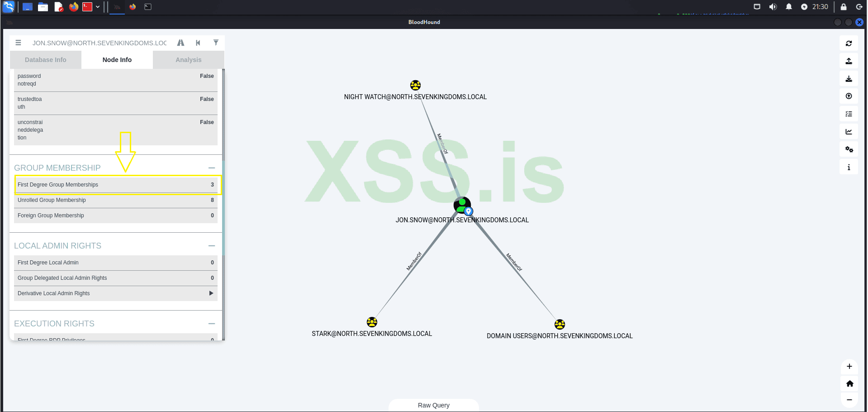Image resolution: width=868 pixels, height=412 pixels.
Task: Click the 21:30 clock in the panel
Action: coord(820,7)
